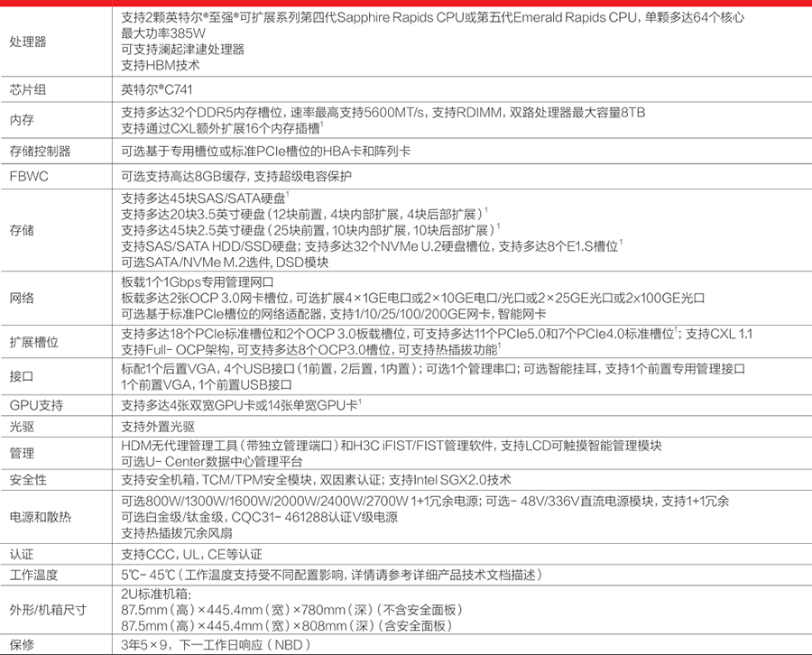
Task: Click the HDM无代理管理工具 line
Action: (392, 446)
